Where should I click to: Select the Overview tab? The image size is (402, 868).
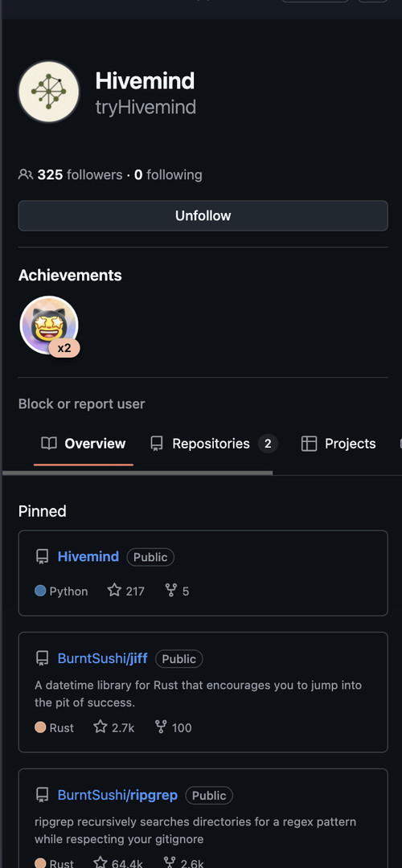tap(84, 444)
